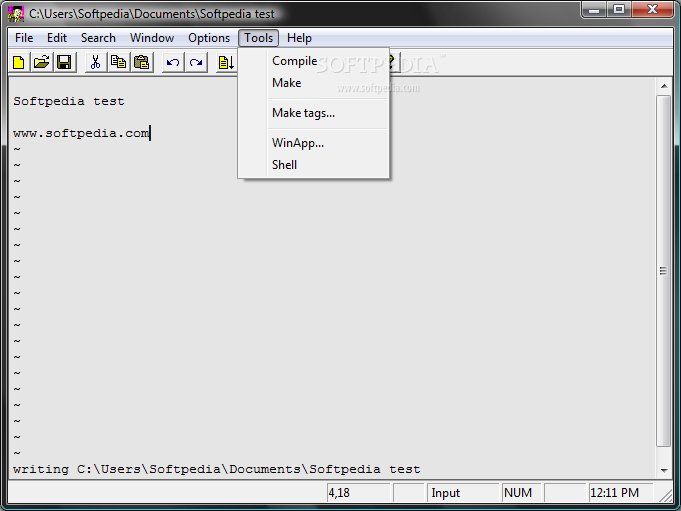This screenshot has width=681, height=511.
Task: Click the 'www.softpedia.com' text line
Action: point(81,133)
